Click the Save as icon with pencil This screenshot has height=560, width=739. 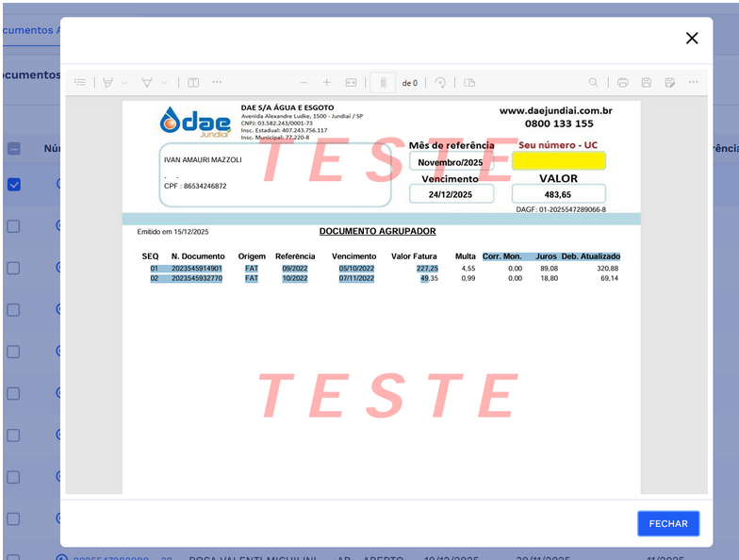669,83
